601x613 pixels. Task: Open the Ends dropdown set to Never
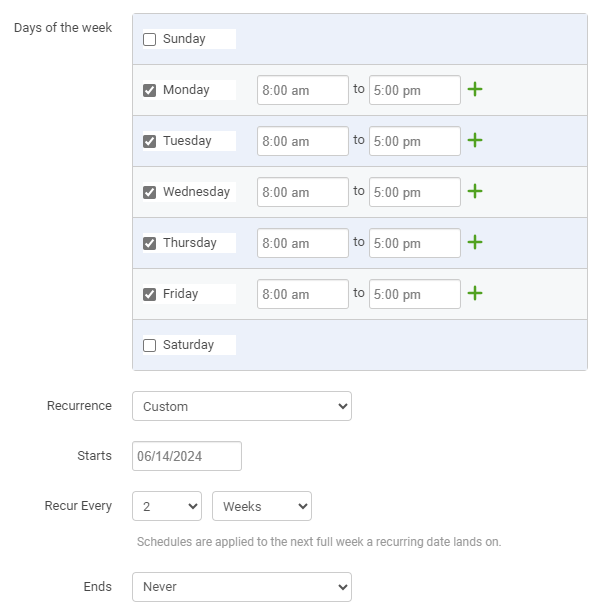pyautogui.click(x=242, y=587)
